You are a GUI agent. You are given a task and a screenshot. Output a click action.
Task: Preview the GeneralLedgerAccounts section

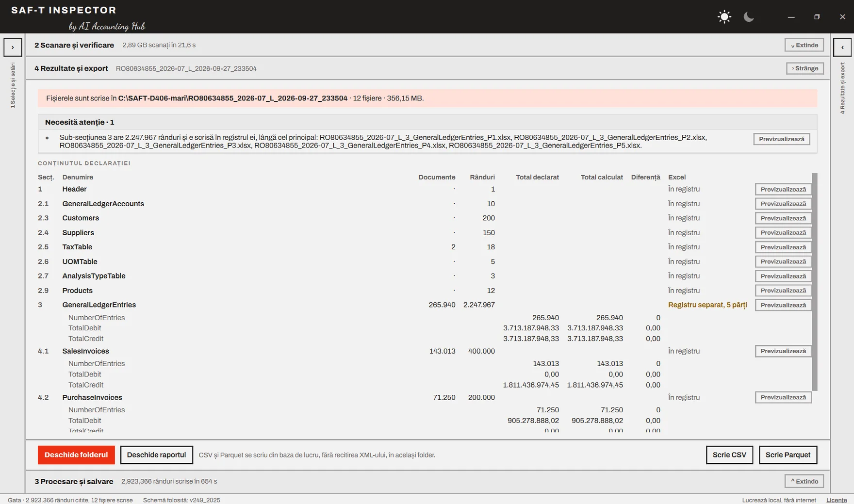(x=783, y=204)
